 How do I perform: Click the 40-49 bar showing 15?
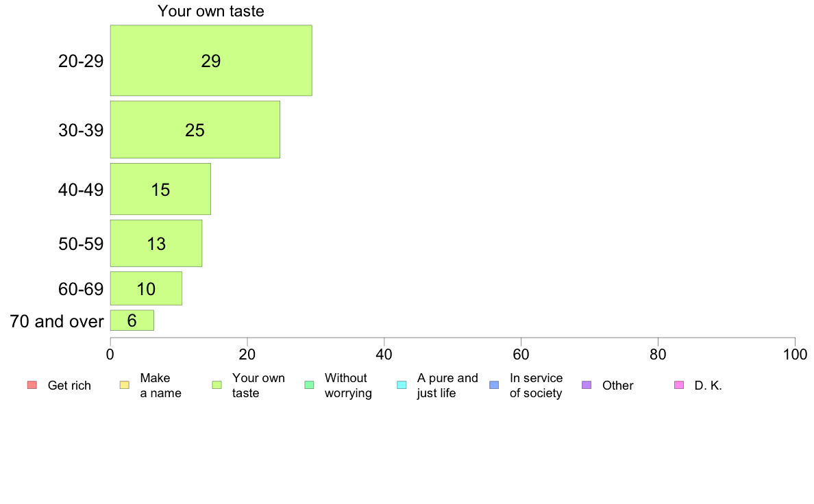160,189
